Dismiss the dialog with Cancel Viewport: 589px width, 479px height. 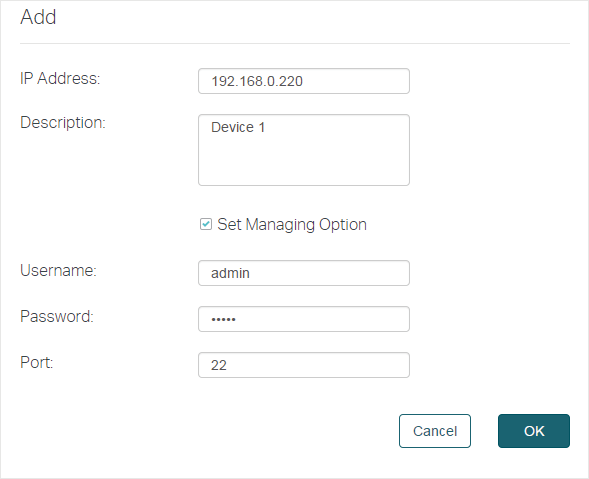[435, 431]
